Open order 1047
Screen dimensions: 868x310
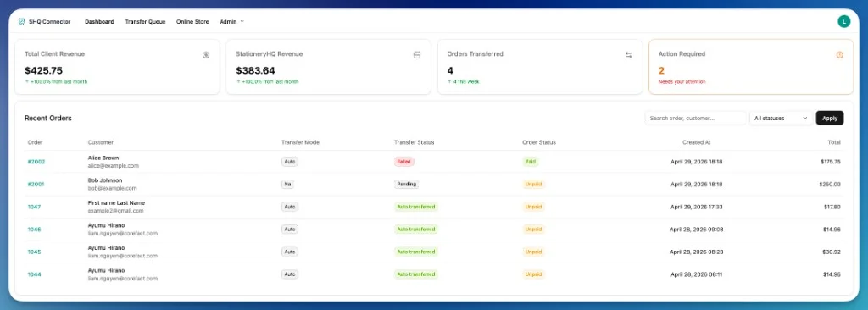[34, 207]
